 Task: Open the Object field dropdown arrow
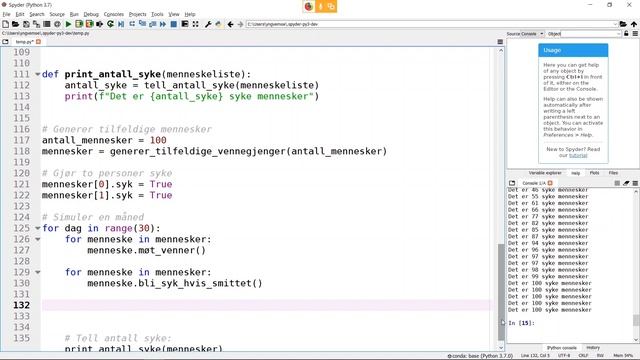619,34
